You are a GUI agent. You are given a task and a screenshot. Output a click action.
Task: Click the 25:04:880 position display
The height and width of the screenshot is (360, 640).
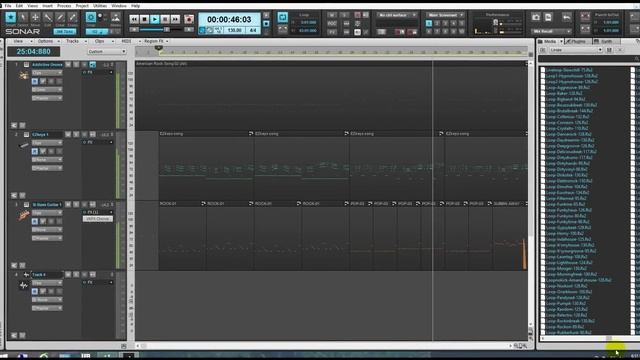(33, 51)
